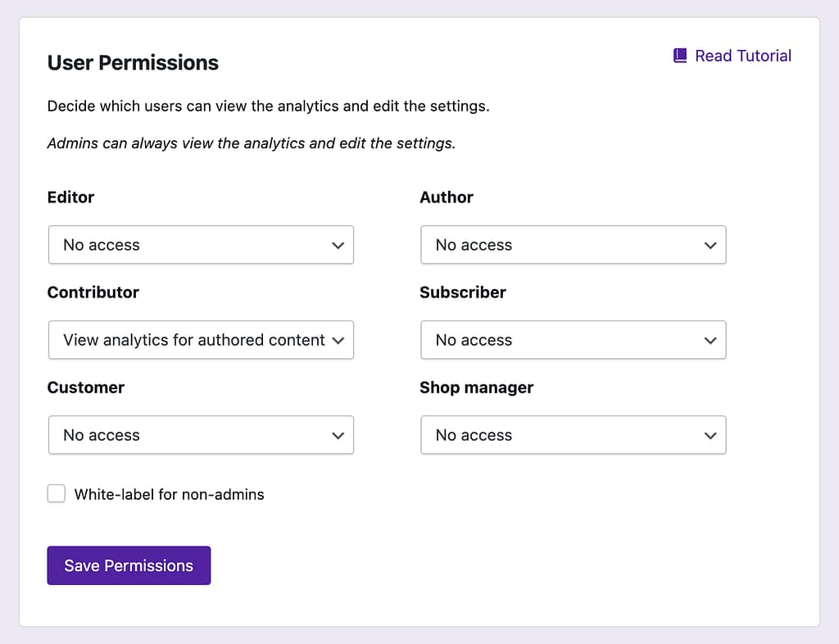
Task: Open the Subscriber permissions dropdown
Action: [x=574, y=339]
